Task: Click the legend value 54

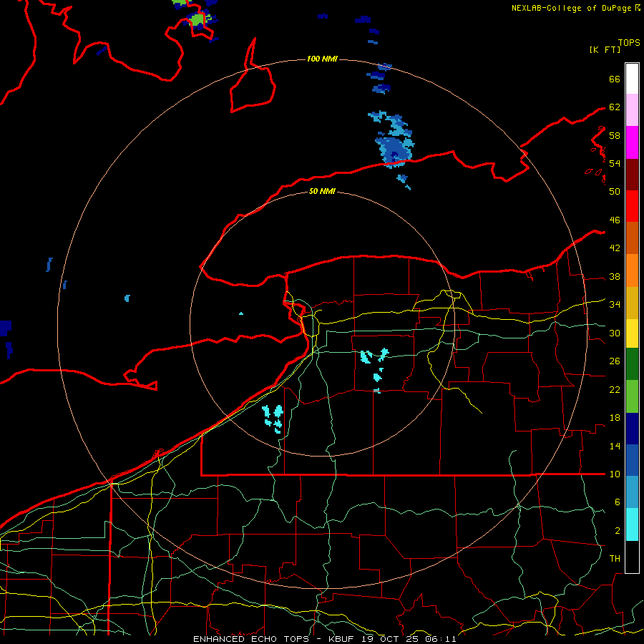Action: [615, 163]
